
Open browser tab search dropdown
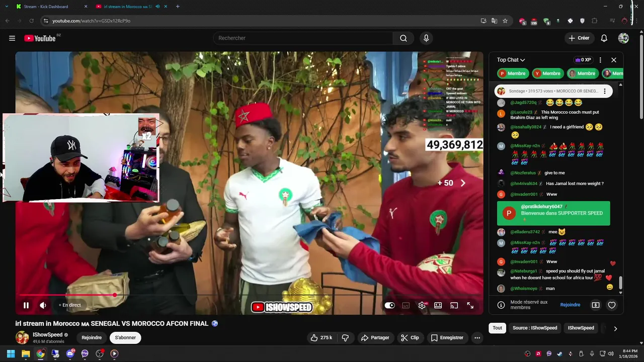[x=6, y=7]
